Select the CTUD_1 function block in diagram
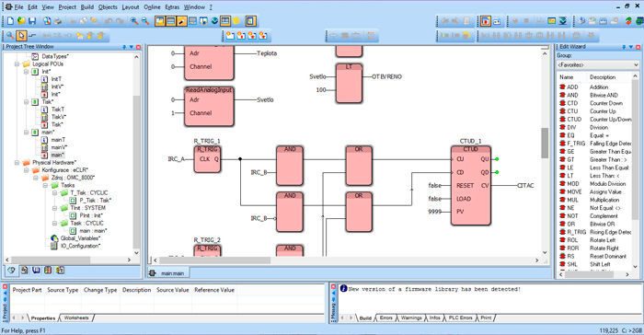The height and width of the screenshot is (335, 644). pyautogui.click(x=471, y=186)
